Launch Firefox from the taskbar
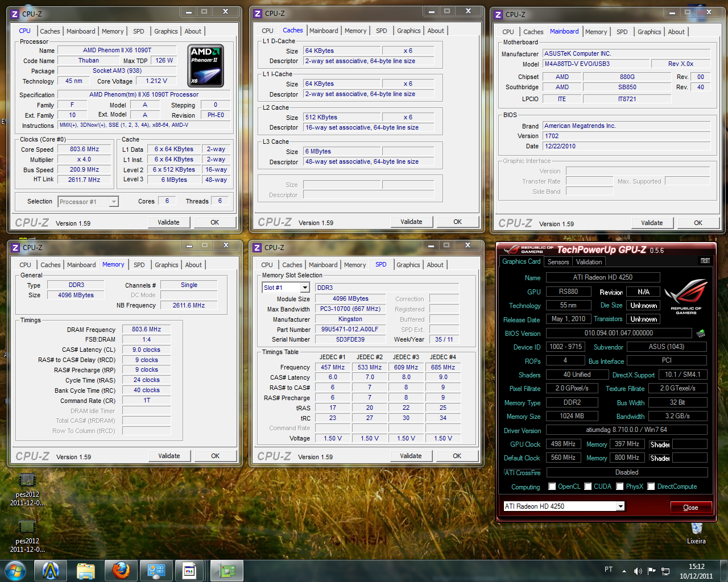This screenshot has height=582, width=728. coord(121,569)
